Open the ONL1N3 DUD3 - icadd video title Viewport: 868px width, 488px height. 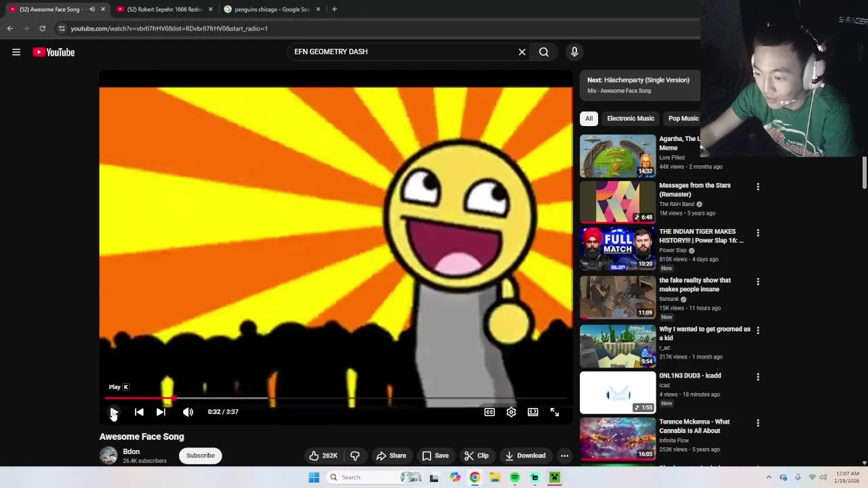690,375
